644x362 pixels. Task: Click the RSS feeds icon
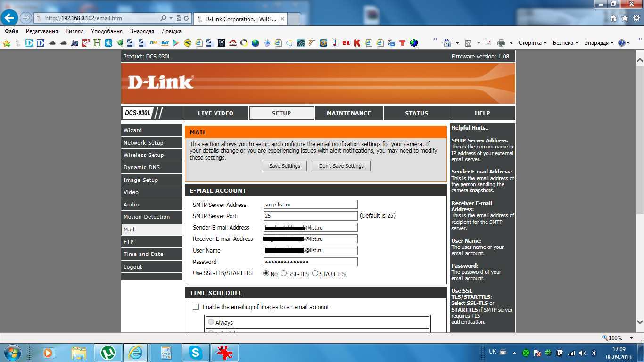click(468, 43)
